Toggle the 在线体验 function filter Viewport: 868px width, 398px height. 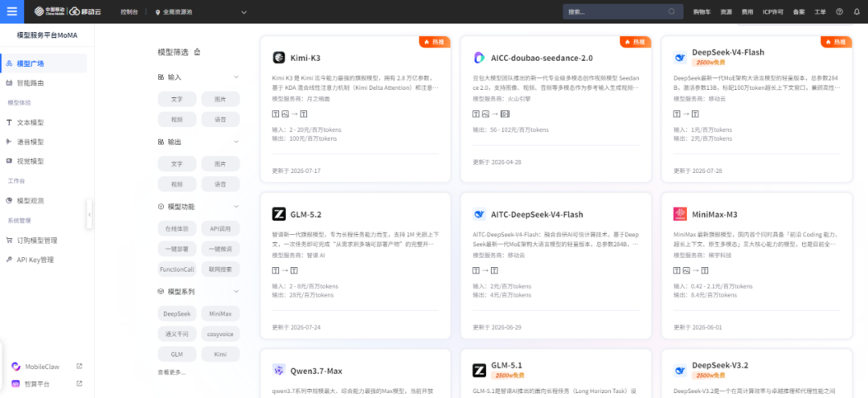177,228
